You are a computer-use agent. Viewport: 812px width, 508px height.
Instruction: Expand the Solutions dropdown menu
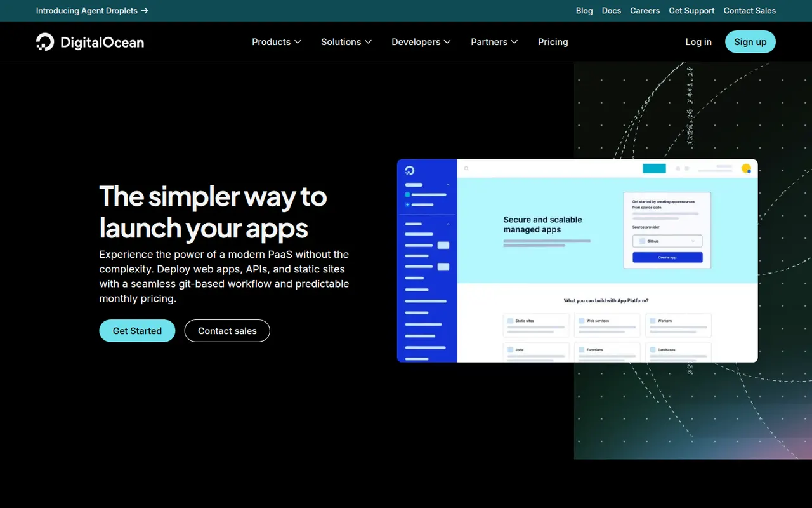pyautogui.click(x=346, y=42)
